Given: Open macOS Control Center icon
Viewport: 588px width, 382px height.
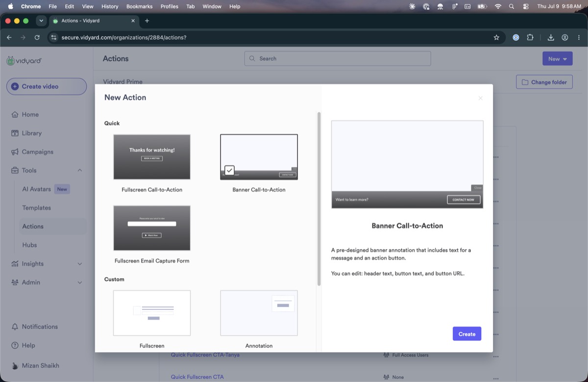Looking at the screenshot, I should pos(526,6).
